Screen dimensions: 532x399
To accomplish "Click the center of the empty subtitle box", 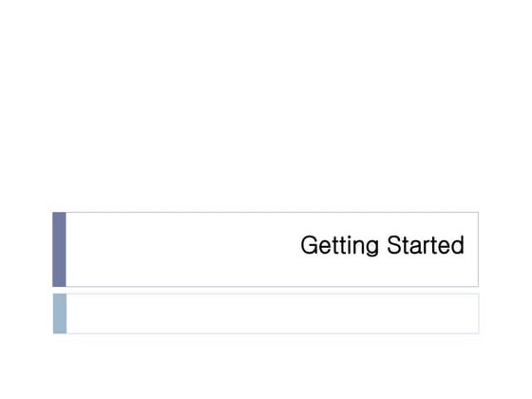I will [273, 313].
